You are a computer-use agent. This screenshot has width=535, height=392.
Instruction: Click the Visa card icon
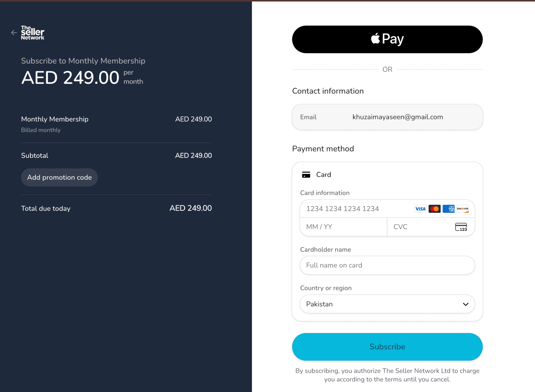[x=420, y=209]
